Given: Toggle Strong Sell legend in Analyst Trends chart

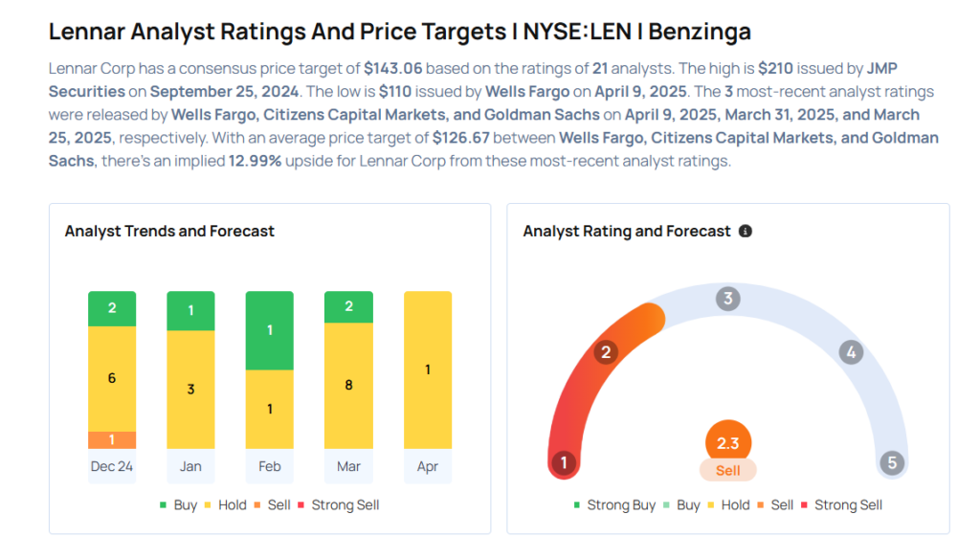Looking at the screenshot, I should [x=338, y=505].
